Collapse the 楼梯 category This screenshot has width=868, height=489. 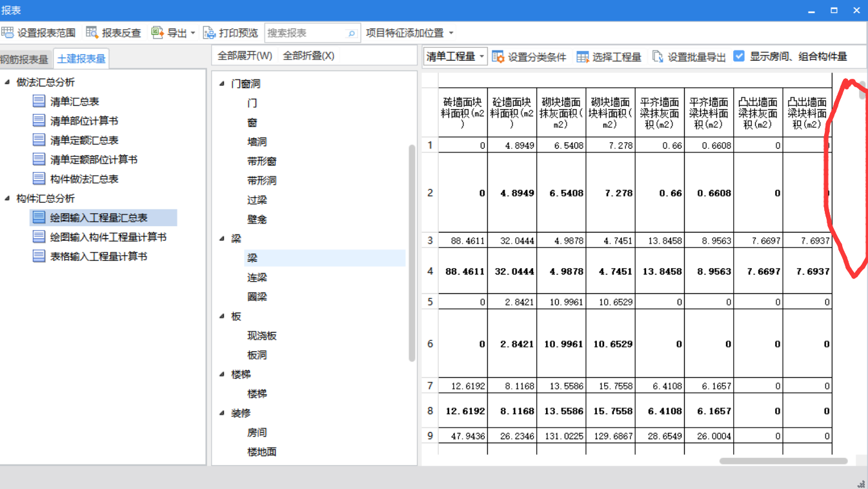coord(222,374)
